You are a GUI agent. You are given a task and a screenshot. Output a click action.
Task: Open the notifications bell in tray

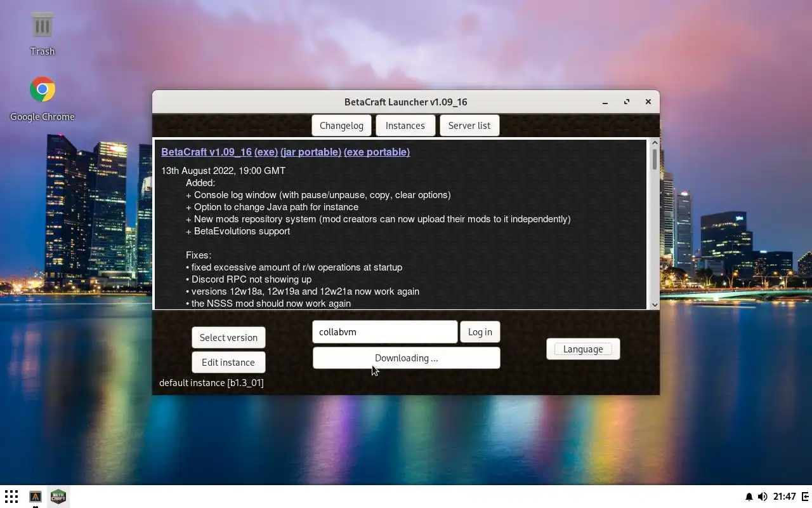(749, 497)
